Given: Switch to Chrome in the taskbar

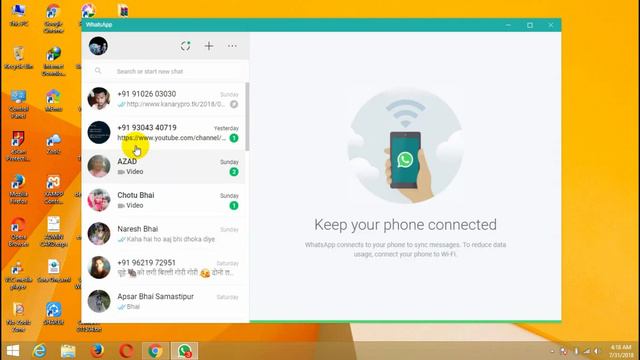Looking at the screenshot, I should pyautogui.click(x=155, y=351).
